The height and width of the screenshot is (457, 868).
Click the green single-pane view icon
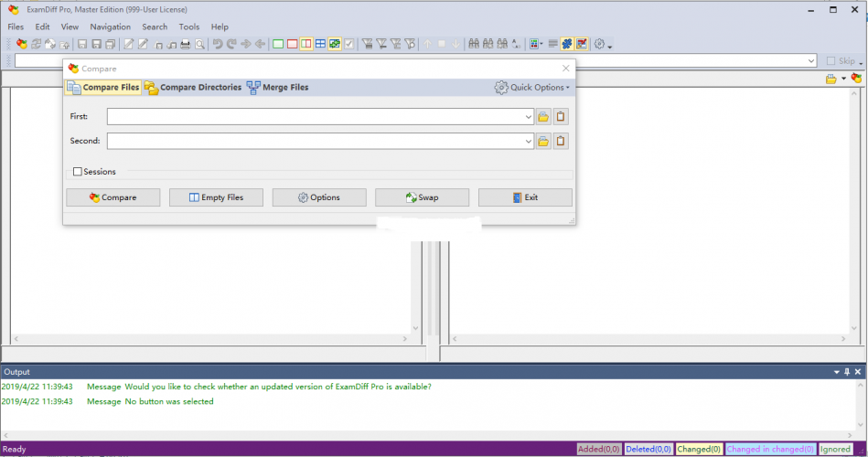pyautogui.click(x=278, y=44)
